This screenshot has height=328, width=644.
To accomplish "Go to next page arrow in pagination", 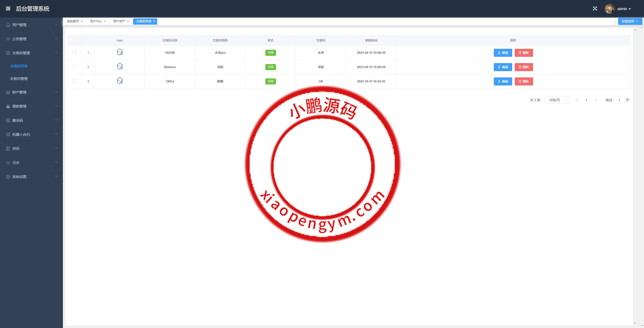I will tap(596, 100).
